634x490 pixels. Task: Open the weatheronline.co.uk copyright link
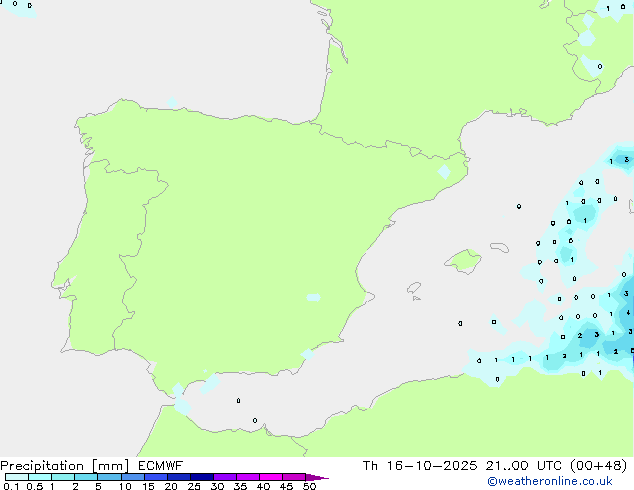tap(550, 481)
